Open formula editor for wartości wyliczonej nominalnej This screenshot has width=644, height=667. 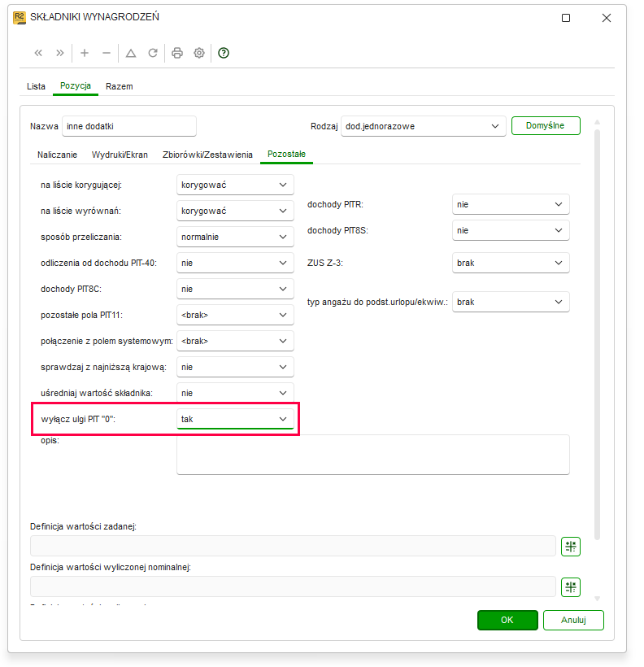tap(571, 587)
